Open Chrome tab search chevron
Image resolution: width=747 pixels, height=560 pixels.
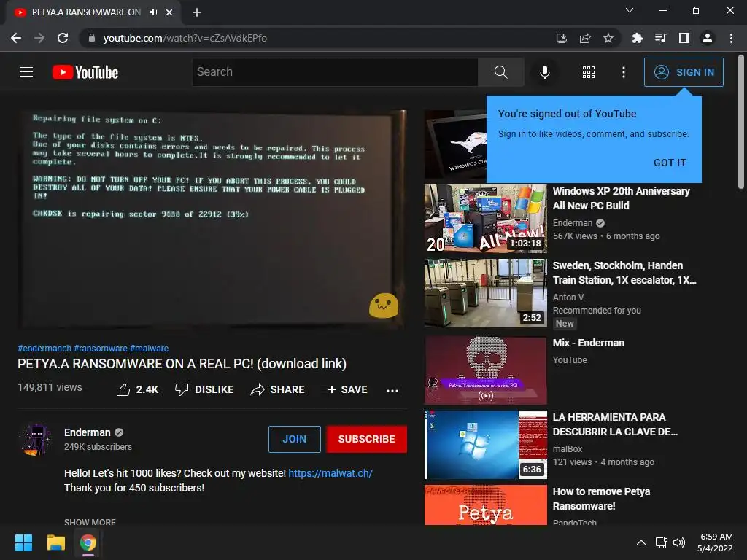coord(630,10)
